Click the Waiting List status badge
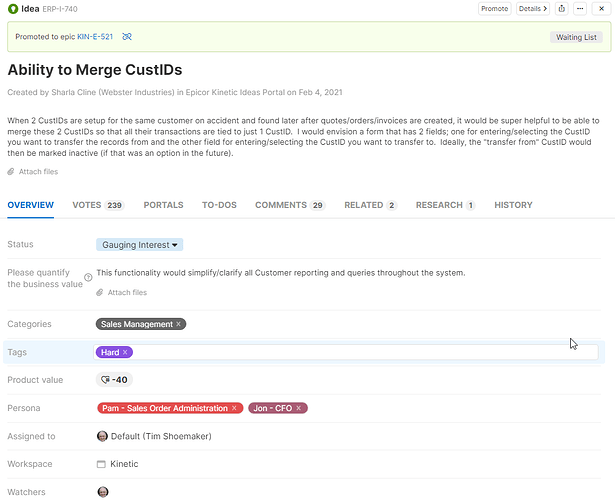 pos(576,37)
